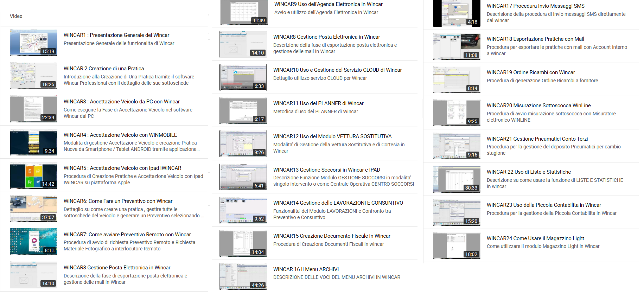
Task: Open thumbnail of WINCAR 2 Creazione di una Pratica
Action: pos(33,76)
